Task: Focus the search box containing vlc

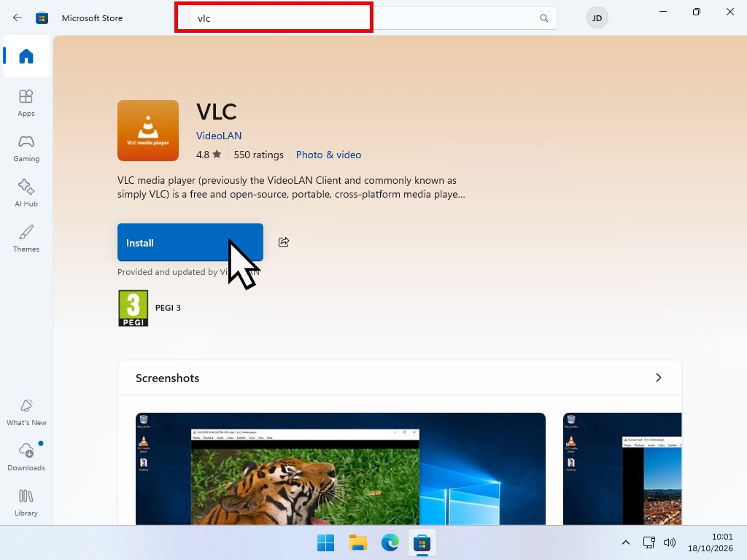Action: 373,18
